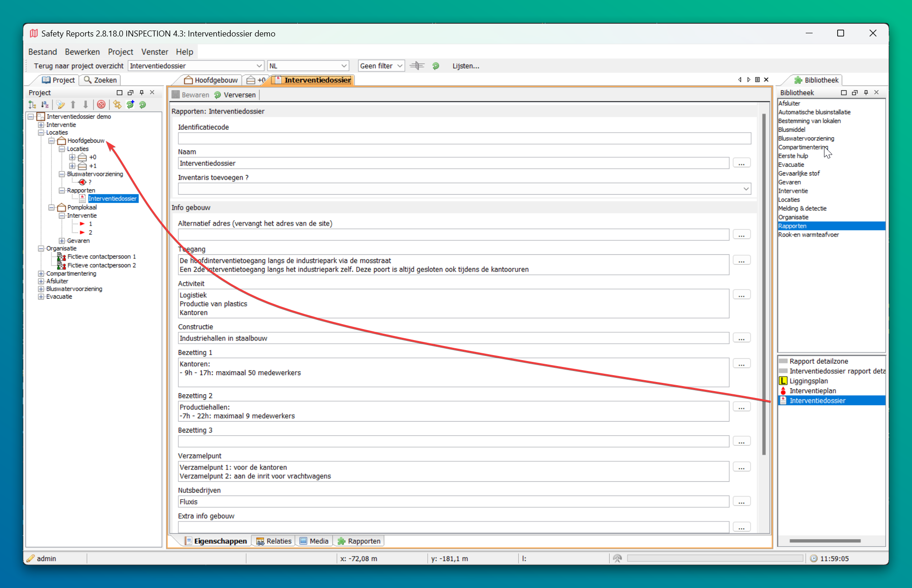This screenshot has height=588, width=912.
Task: Click the yellow swap arrows icon in Project toolbar
Action: 118,105
